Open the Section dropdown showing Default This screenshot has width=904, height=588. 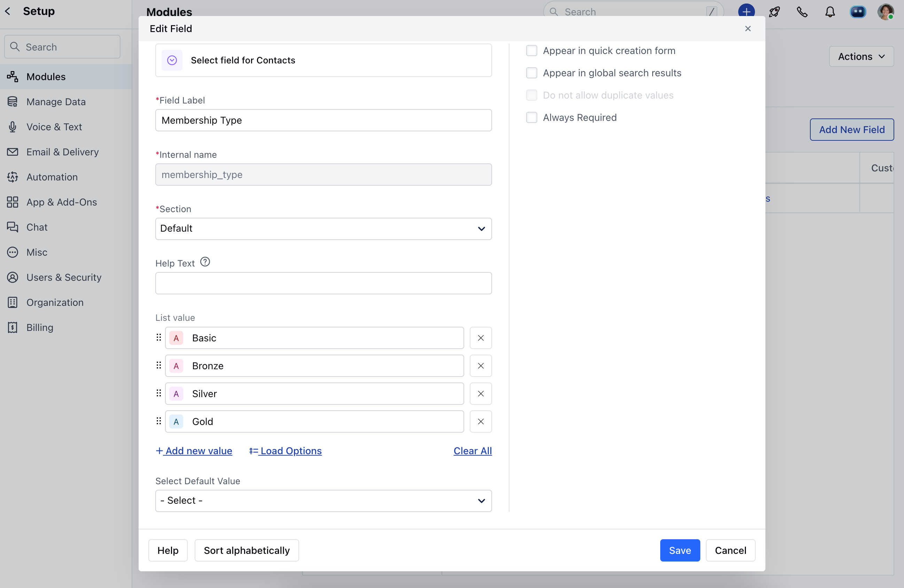coord(323,229)
